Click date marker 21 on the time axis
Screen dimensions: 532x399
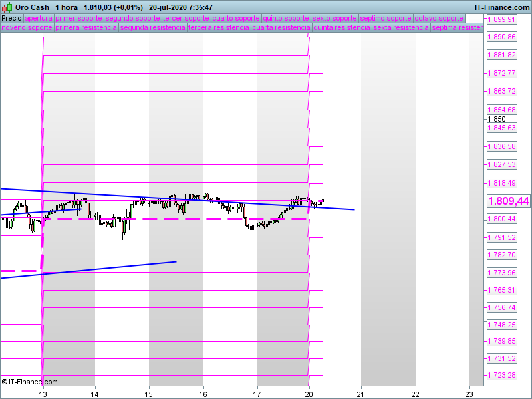[361, 393]
